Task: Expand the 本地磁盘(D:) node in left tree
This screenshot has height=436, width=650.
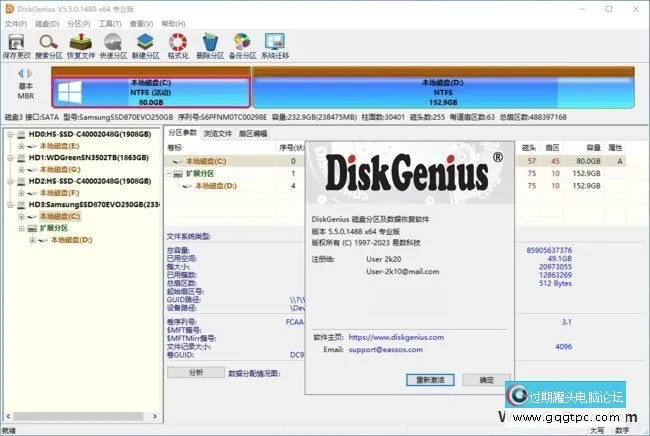Action: [x=32, y=240]
